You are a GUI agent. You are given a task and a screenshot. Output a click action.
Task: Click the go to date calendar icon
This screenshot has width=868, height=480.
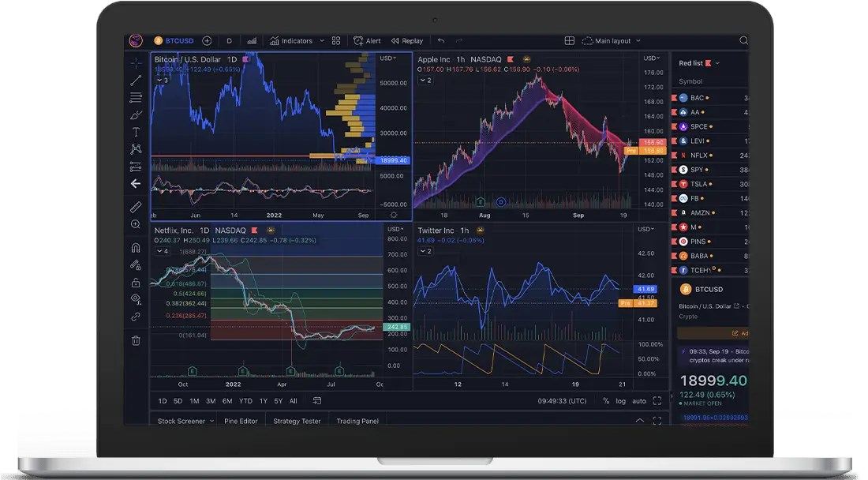pos(317,400)
